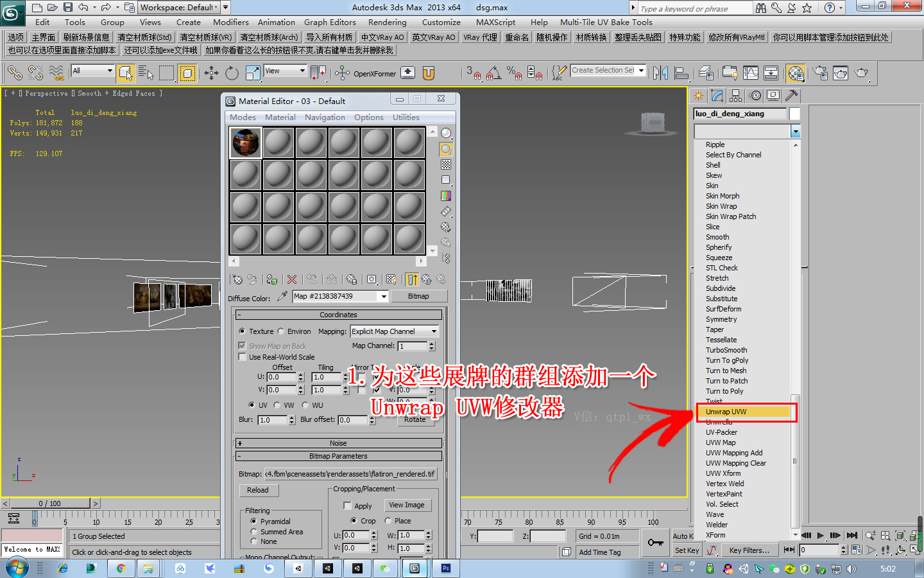Select the Texture radio button
Screen dimensions: 924x578
click(242, 331)
